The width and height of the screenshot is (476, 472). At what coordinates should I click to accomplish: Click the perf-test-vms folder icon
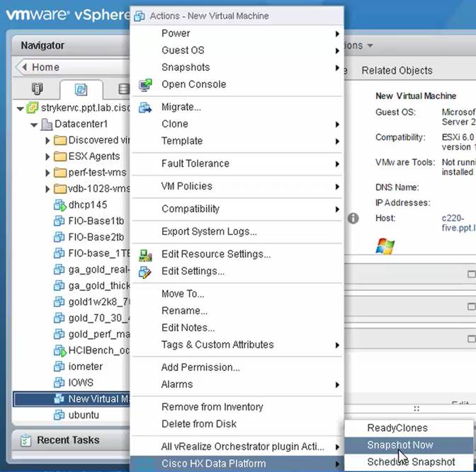[60, 173]
